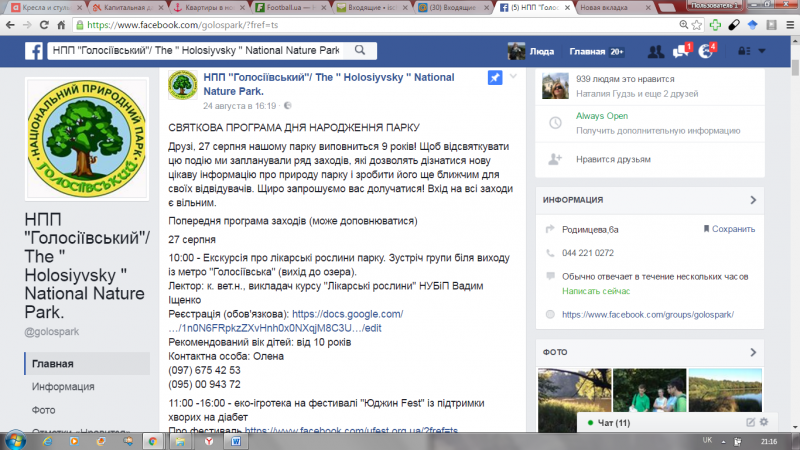Open Internet Explorer from taskbar
800x450 pixels.
[x=47, y=441]
